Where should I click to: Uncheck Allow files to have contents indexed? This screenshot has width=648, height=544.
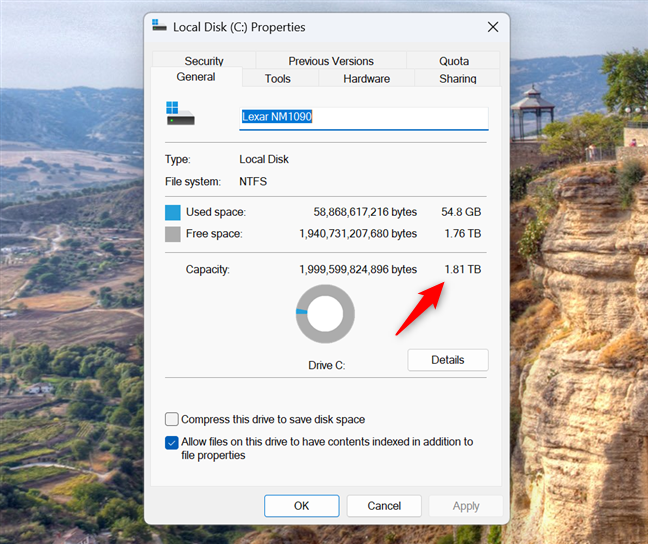coord(172,442)
